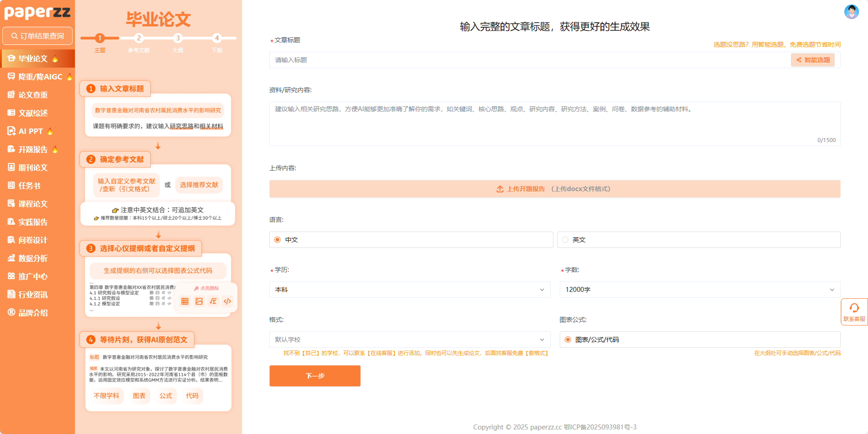Click the code icon in outline preview
The width and height of the screenshot is (868, 434).
pos(227,301)
